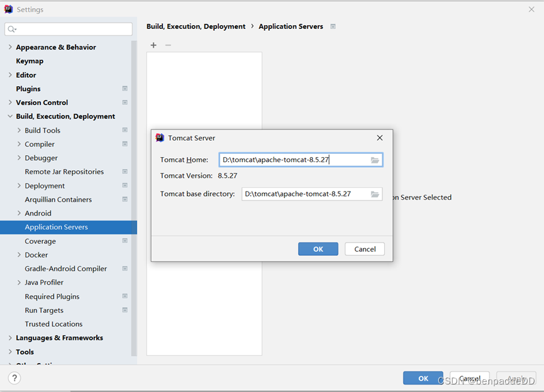
Task: Expand Android node
Action: pyautogui.click(x=19, y=213)
